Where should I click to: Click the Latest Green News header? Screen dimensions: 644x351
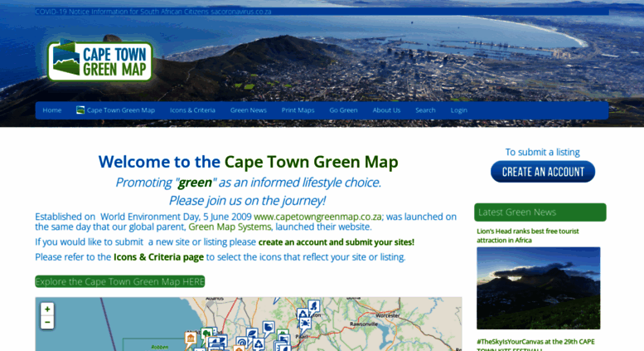(x=540, y=212)
